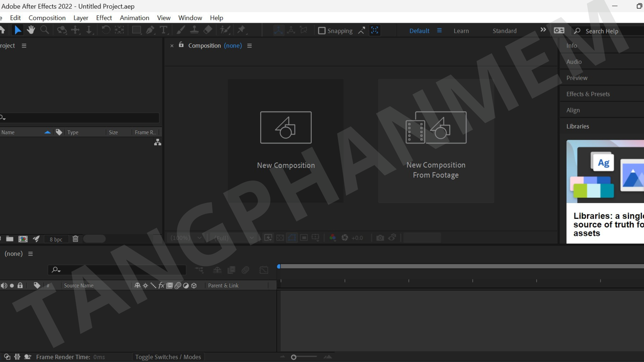Enable the Snapping checkbox
Viewport: 644px width, 362px height.
coord(322,31)
